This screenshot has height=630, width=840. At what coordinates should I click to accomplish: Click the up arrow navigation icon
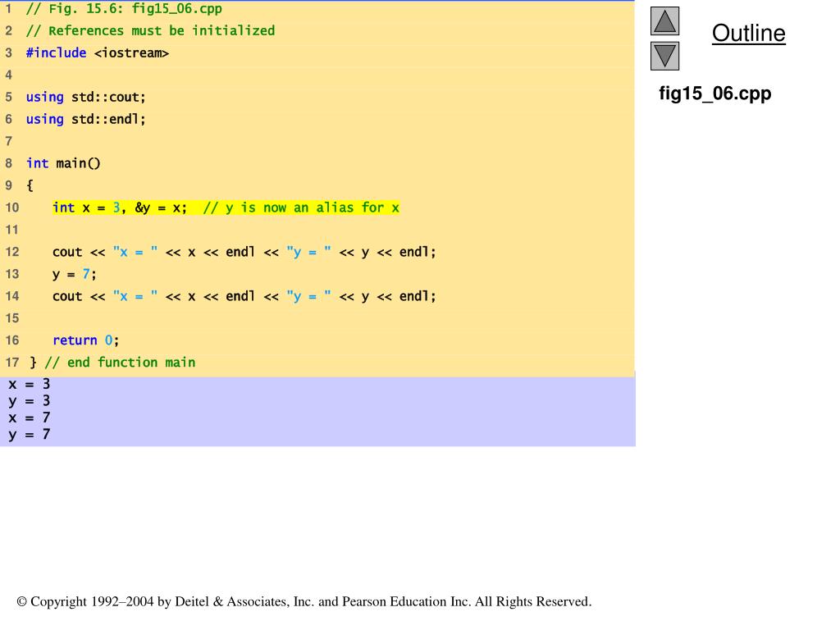[664, 21]
